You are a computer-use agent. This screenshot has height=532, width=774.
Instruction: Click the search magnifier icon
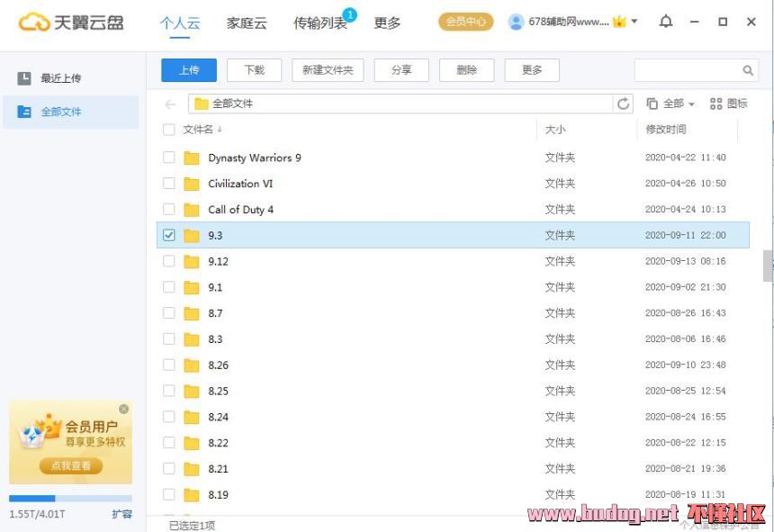[x=748, y=70]
